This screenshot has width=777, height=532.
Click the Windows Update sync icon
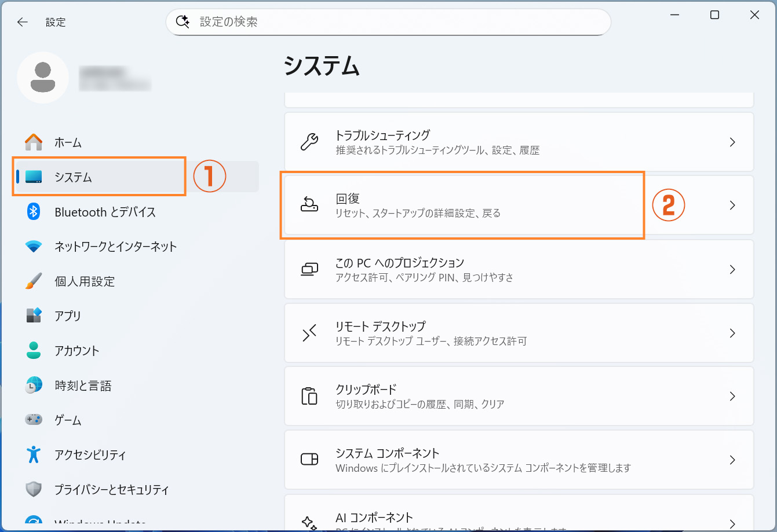(34, 523)
